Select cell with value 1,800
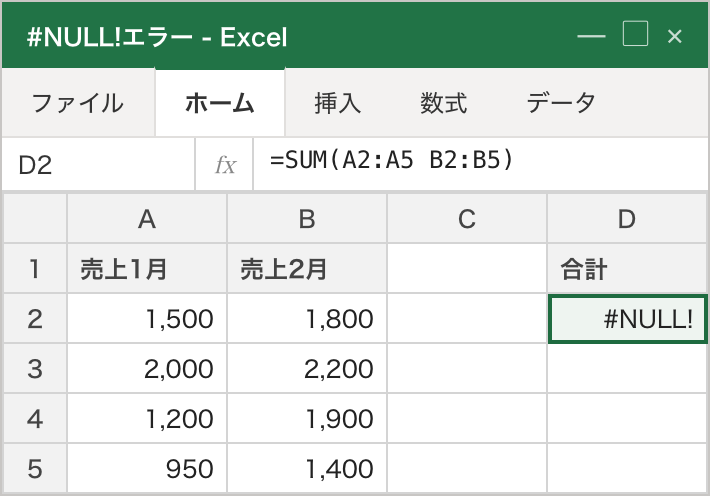Image resolution: width=710 pixels, height=496 pixels. pos(307,318)
